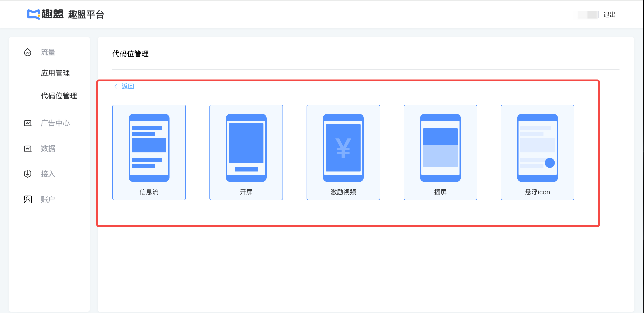
Task: Click the 返回 link
Action: pyautogui.click(x=128, y=86)
